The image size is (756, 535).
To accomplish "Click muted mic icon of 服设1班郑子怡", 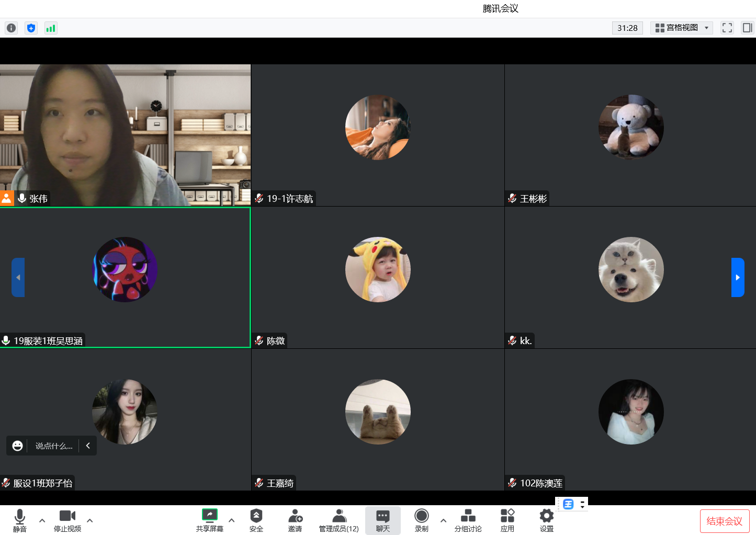I will tap(6, 483).
